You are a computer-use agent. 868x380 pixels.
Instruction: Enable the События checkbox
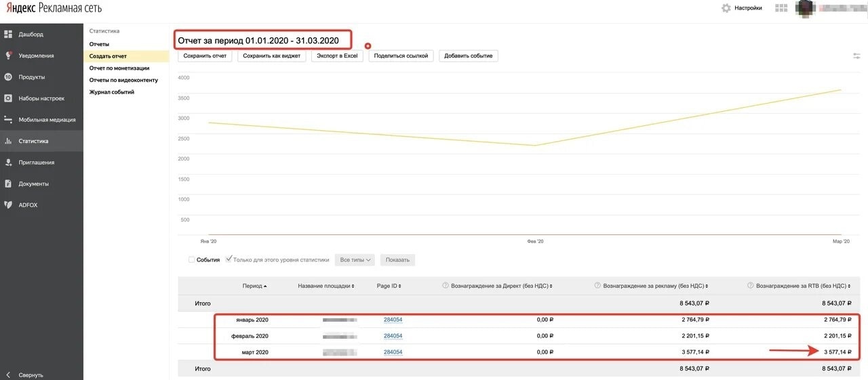point(192,259)
